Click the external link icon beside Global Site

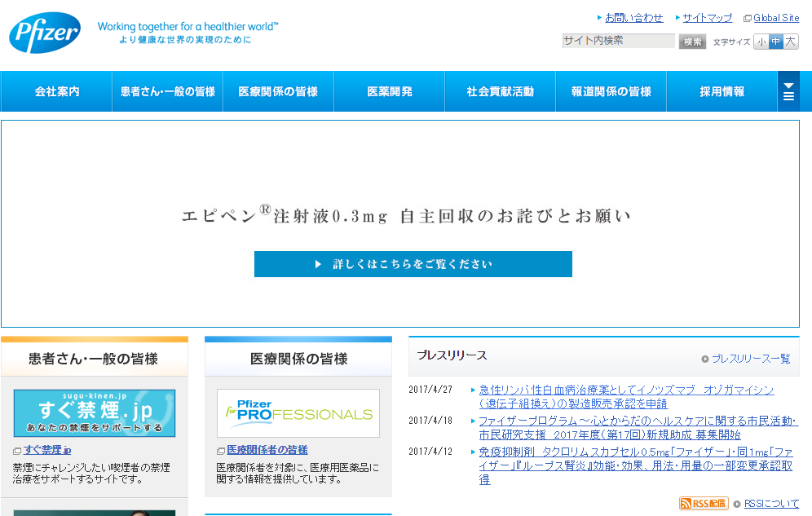[x=748, y=19]
